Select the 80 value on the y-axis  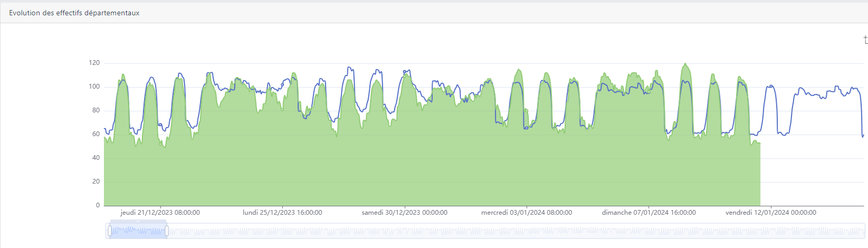96,110
